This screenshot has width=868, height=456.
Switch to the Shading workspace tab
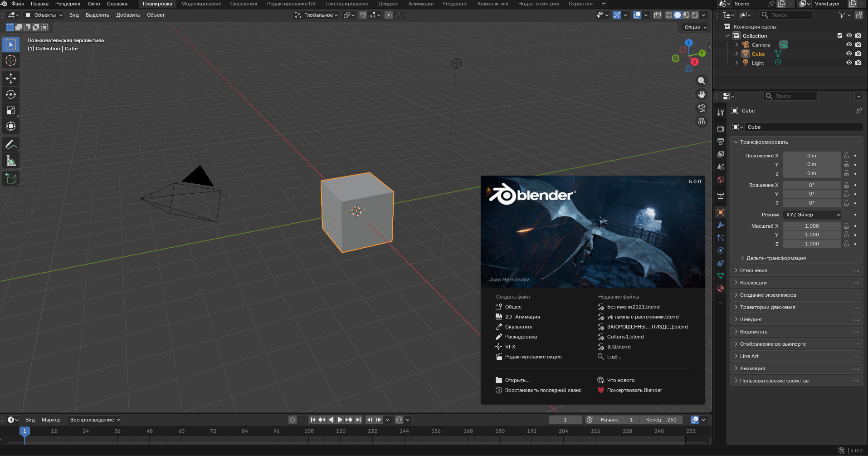click(x=388, y=4)
